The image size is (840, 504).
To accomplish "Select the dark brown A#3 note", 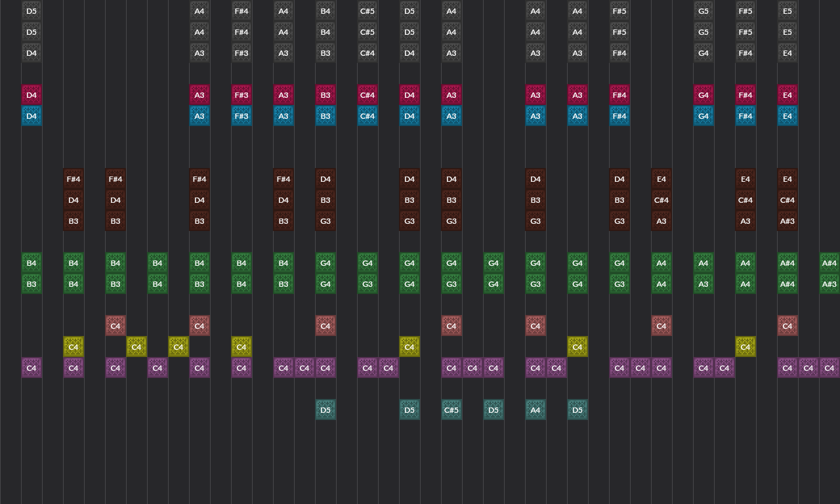I will point(787,221).
